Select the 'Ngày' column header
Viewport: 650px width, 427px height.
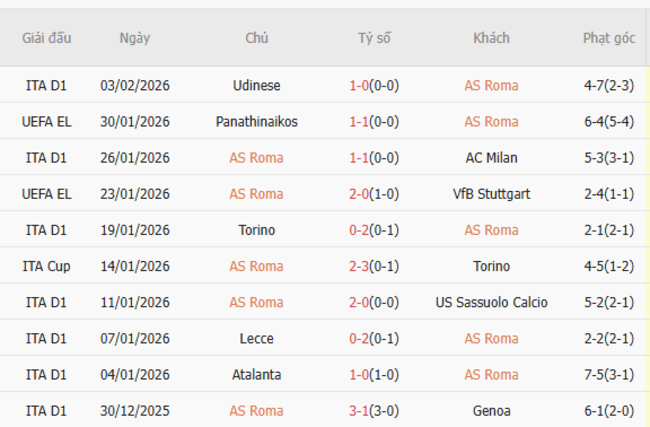click(x=135, y=38)
